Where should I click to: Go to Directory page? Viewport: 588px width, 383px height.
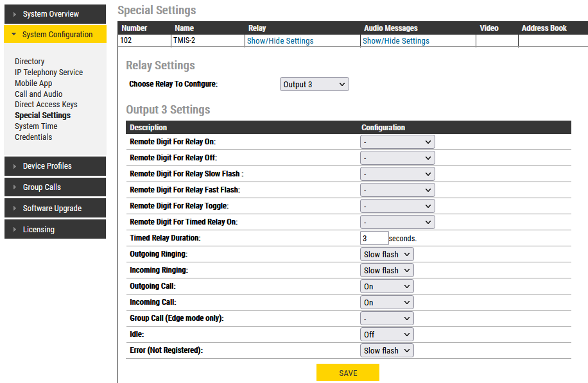30,62
